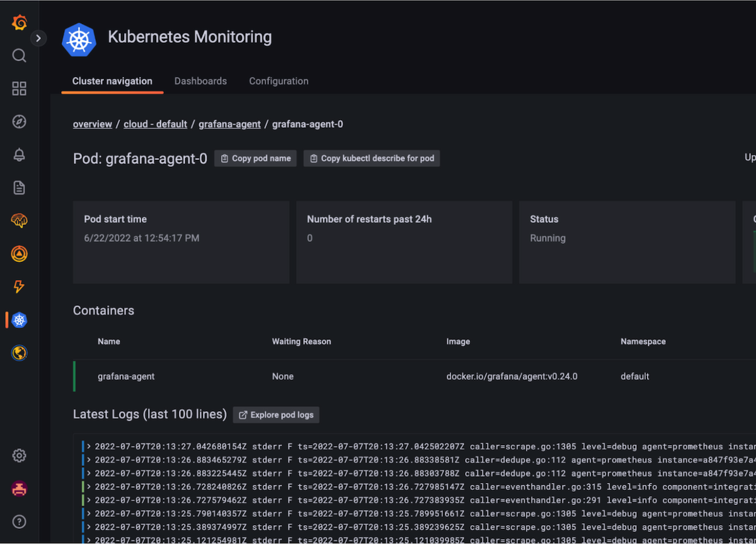Open the OnCall sidebar icon

[19, 254]
